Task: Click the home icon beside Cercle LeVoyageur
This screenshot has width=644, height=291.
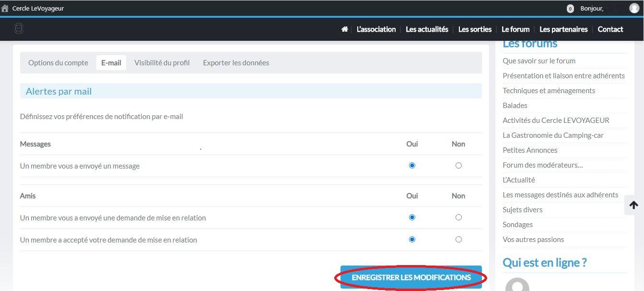Action: tap(5, 8)
